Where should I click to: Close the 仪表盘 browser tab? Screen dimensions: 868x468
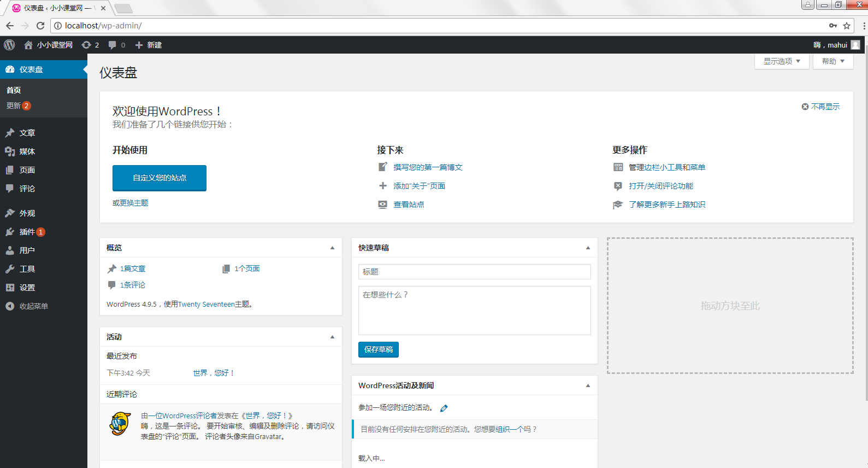103,8
